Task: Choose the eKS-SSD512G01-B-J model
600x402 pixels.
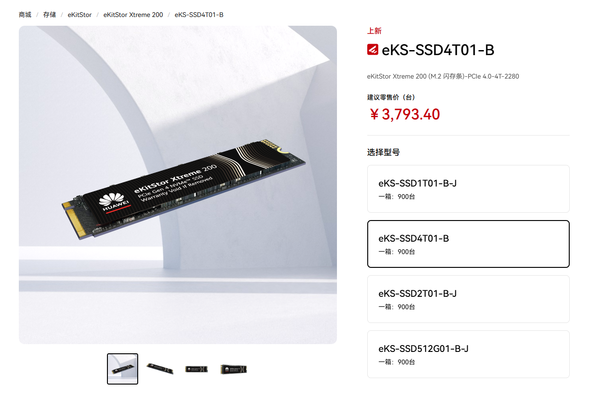Action: click(x=468, y=354)
